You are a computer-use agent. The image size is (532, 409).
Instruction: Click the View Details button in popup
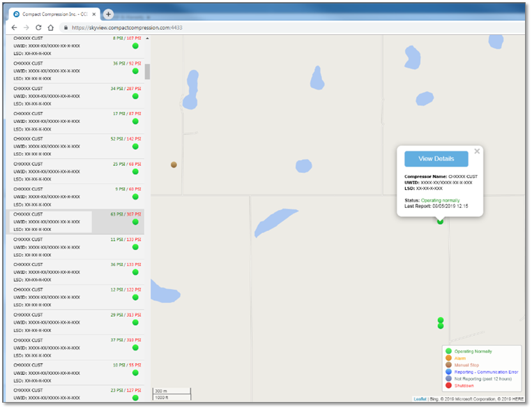(436, 159)
